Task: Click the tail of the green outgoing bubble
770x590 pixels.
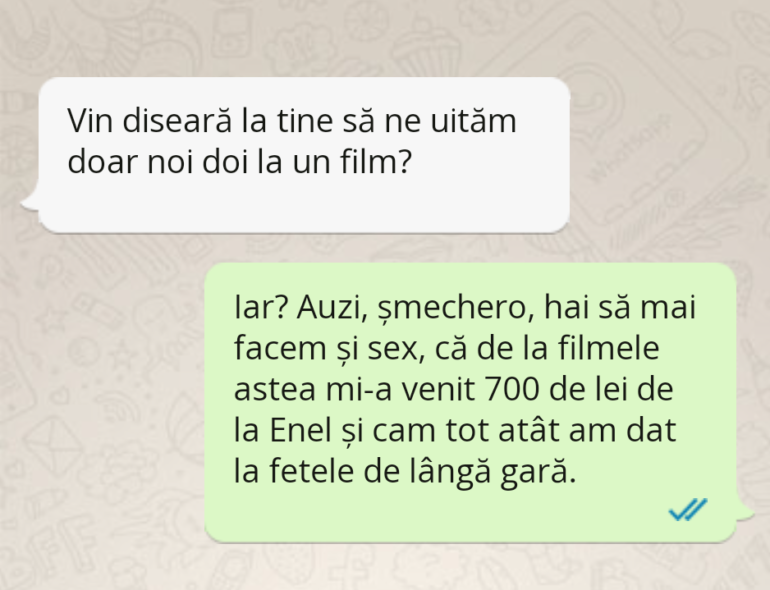Action: coord(744,511)
